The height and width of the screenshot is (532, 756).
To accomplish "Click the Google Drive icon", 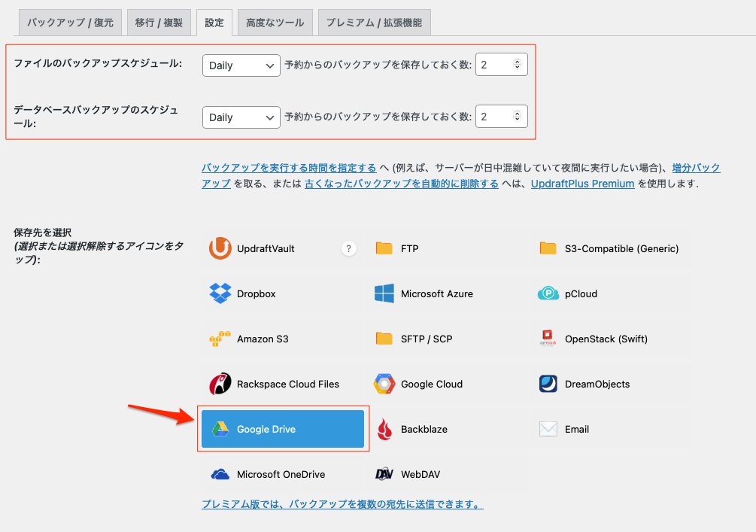I will (x=220, y=429).
